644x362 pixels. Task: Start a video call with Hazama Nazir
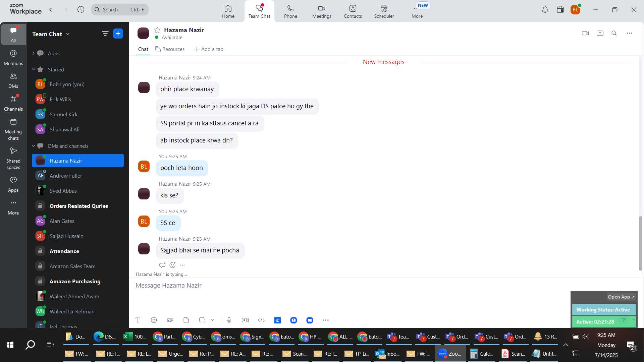tap(585, 33)
